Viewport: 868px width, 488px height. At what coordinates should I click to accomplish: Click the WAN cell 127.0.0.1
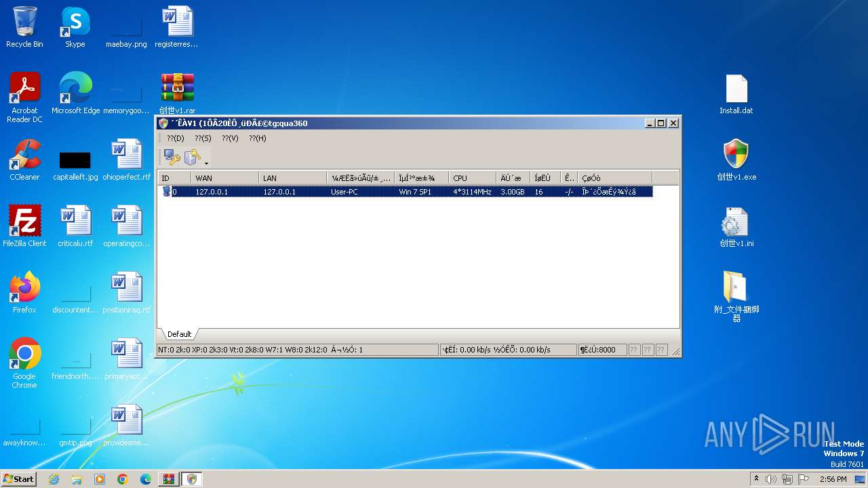tap(212, 192)
